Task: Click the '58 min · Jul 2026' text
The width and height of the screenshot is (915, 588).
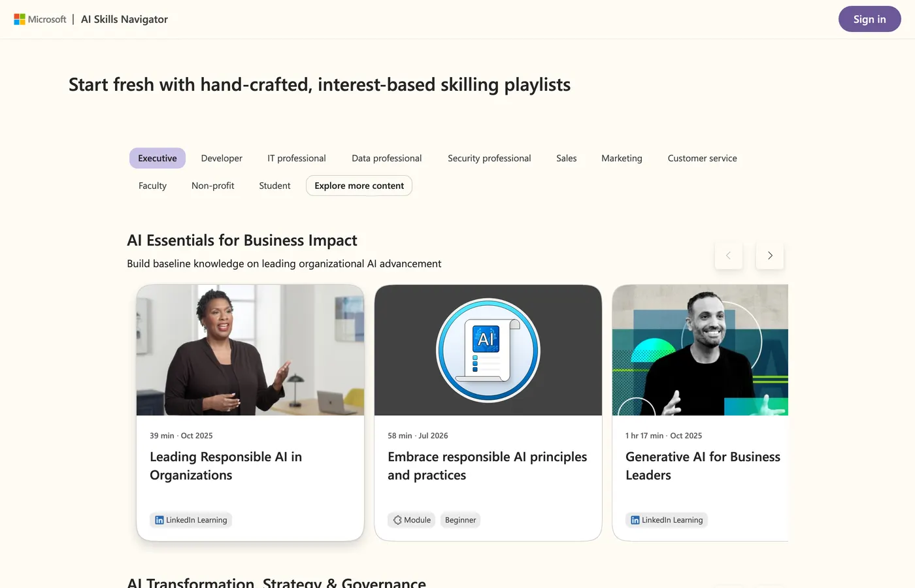Action: 418,436
